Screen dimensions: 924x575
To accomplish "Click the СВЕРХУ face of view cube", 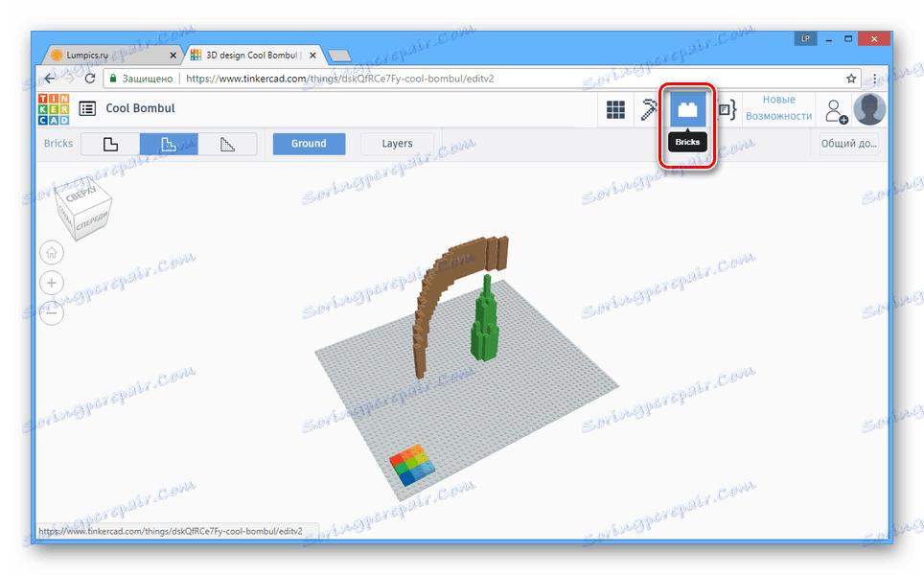I will 81,194.
